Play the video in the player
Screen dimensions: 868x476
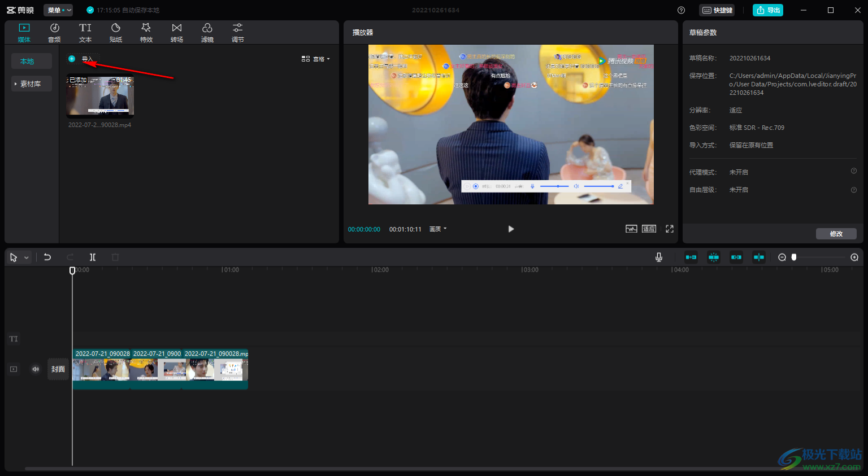pyautogui.click(x=511, y=229)
